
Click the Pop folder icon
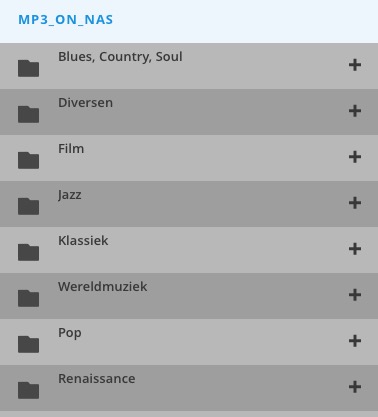(x=28, y=344)
